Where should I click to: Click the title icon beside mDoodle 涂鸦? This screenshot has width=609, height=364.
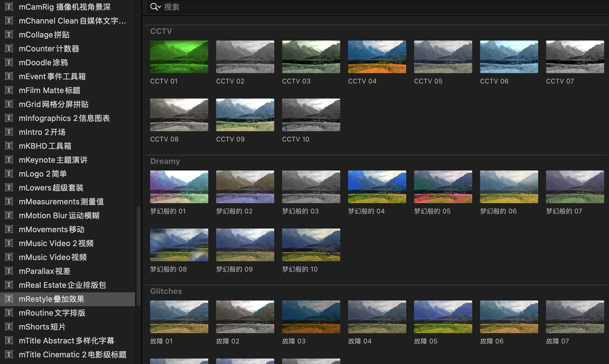coord(9,62)
